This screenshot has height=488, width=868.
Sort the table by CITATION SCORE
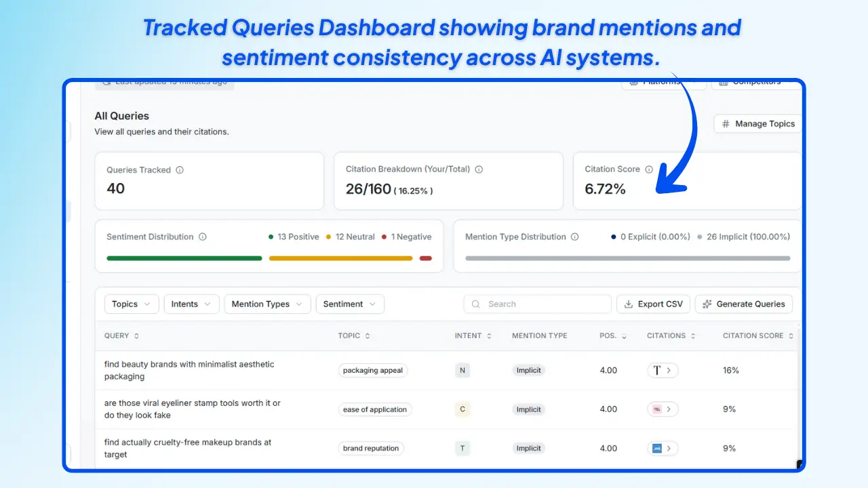[758, 335]
